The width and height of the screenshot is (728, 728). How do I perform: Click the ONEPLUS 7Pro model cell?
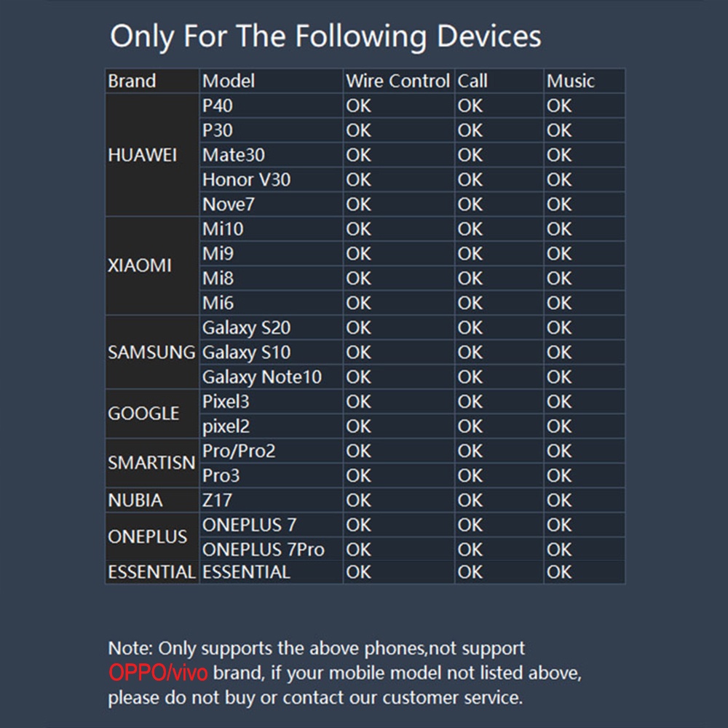pyautogui.click(x=271, y=549)
